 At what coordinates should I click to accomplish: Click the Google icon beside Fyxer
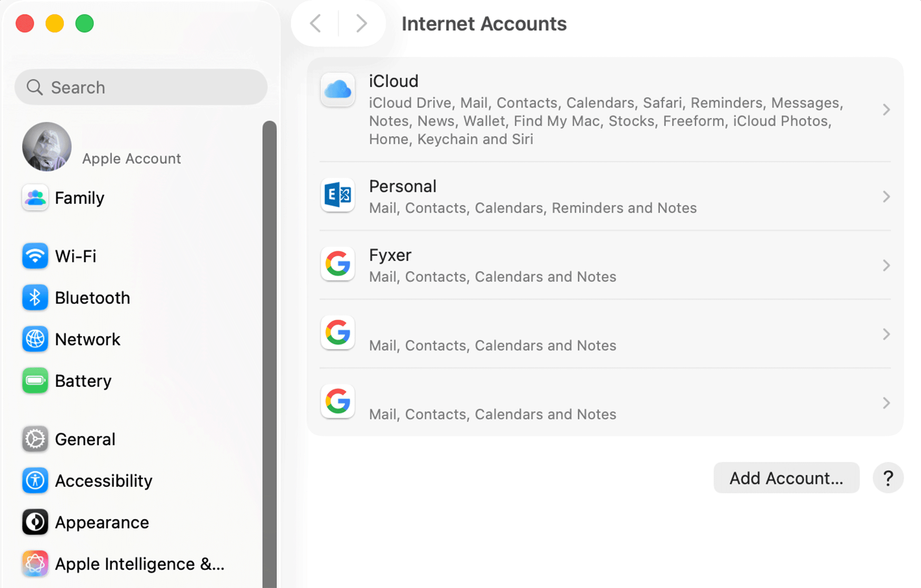pyautogui.click(x=338, y=263)
